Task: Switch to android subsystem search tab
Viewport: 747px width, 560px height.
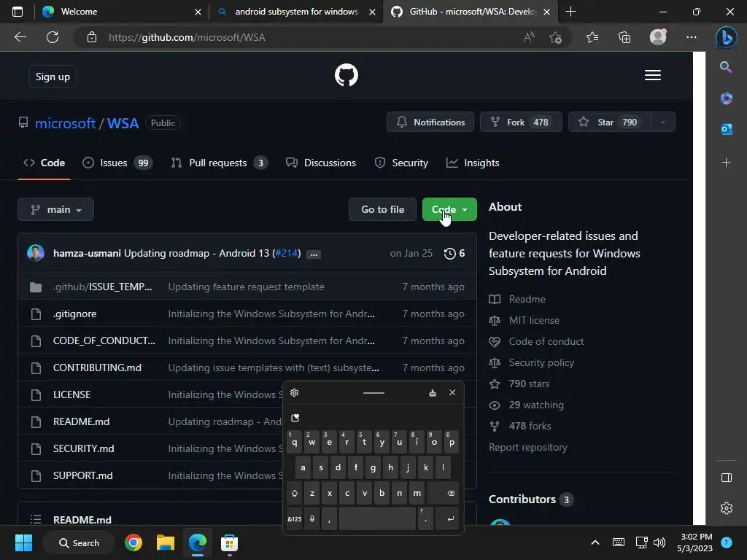Action: 296,12
